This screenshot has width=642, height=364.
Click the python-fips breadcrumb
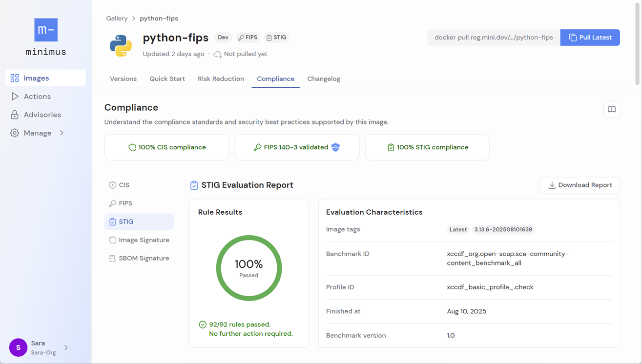click(159, 19)
